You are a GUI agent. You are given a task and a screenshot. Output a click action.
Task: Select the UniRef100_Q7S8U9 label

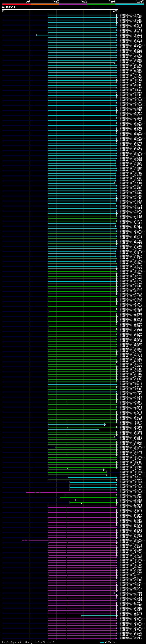131,495
